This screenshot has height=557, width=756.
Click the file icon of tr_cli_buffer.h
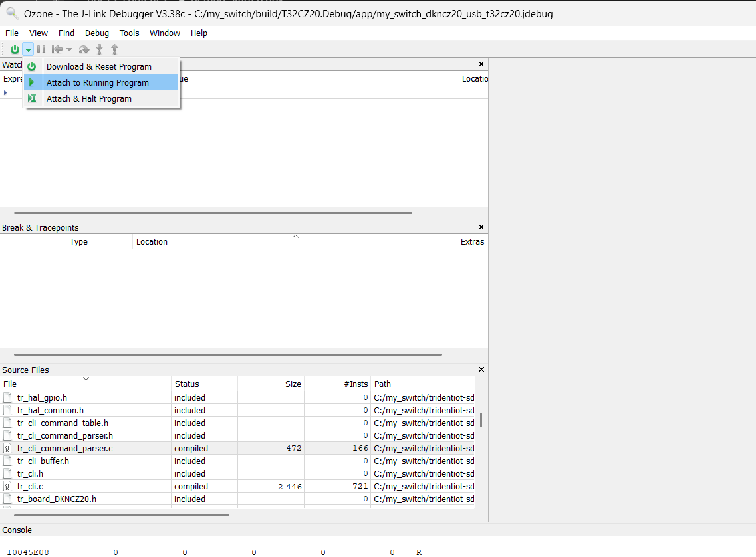pos(7,461)
